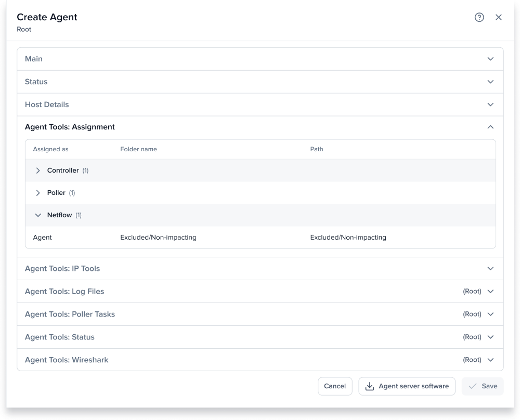Image resolution: width=520 pixels, height=420 pixels.
Task: Expand Agent Tools: Wireshark chevron
Action: pos(490,360)
